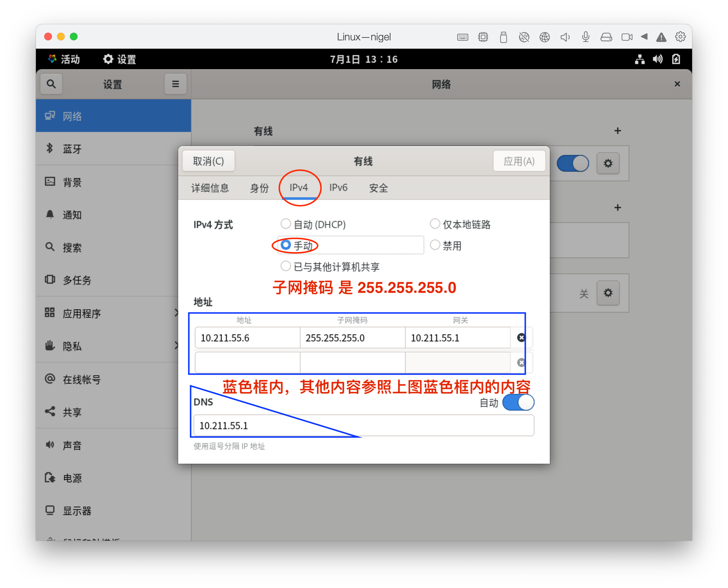This screenshot has width=728, height=588.
Task: Select the 禁用 radio option
Action: coord(446,245)
